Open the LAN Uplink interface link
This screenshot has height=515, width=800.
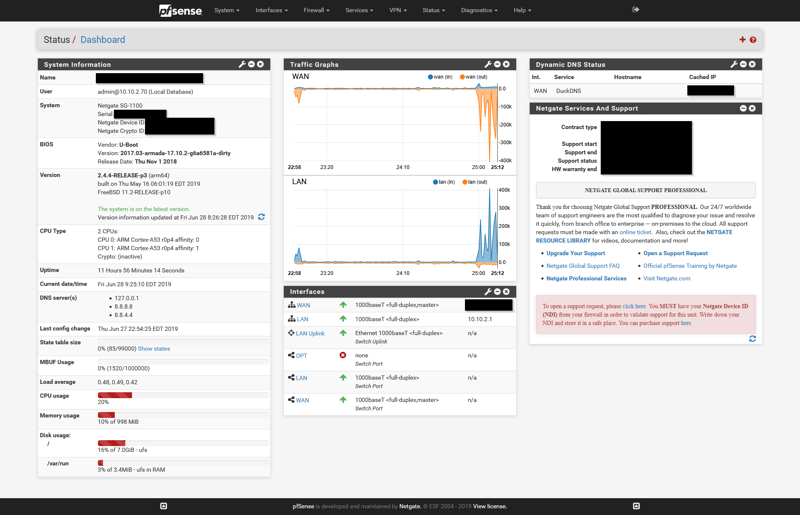click(310, 333)
